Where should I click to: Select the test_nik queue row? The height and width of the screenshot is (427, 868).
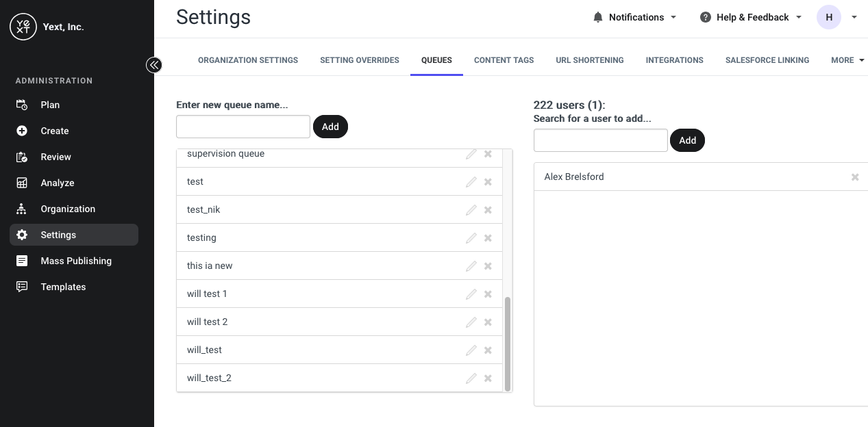[340, 210]
